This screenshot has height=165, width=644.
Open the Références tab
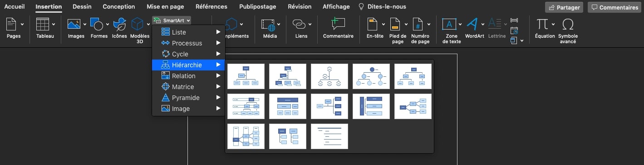coord(211,7)
